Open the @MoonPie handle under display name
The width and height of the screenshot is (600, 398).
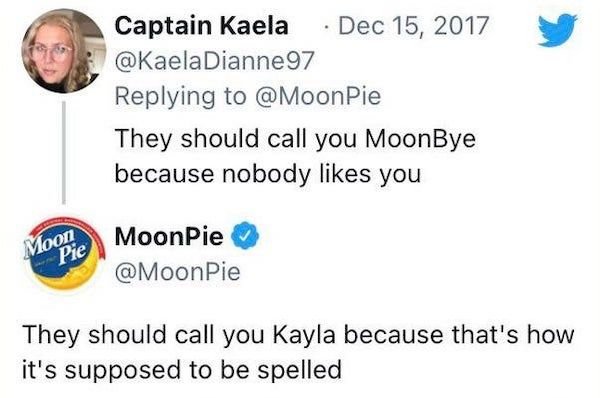[178, 272]
